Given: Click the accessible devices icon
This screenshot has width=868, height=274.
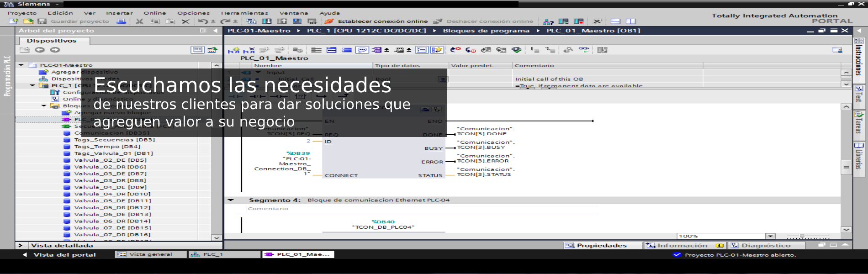Looking at the screenshot, I should coord(548,21).
